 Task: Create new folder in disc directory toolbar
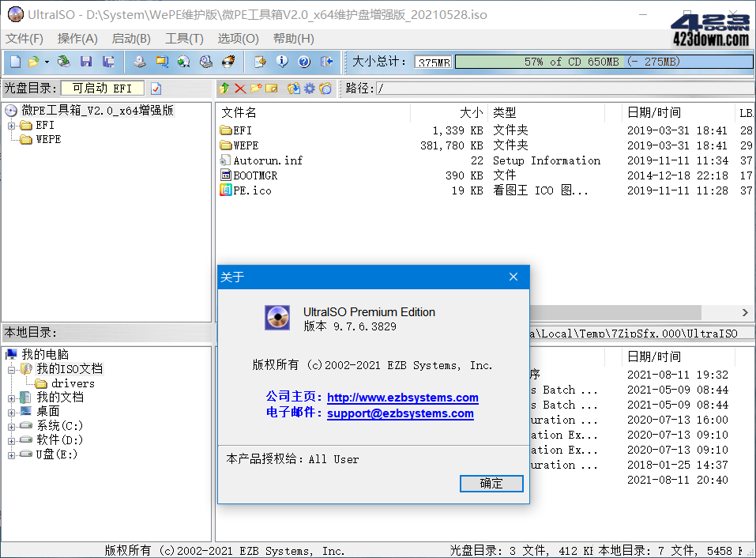coord(255,88)
